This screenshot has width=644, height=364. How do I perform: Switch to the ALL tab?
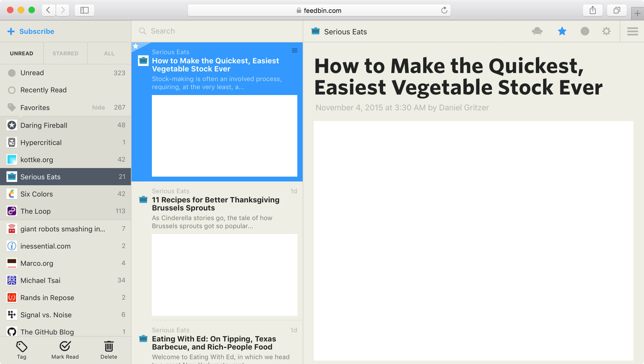pos(109,53)
